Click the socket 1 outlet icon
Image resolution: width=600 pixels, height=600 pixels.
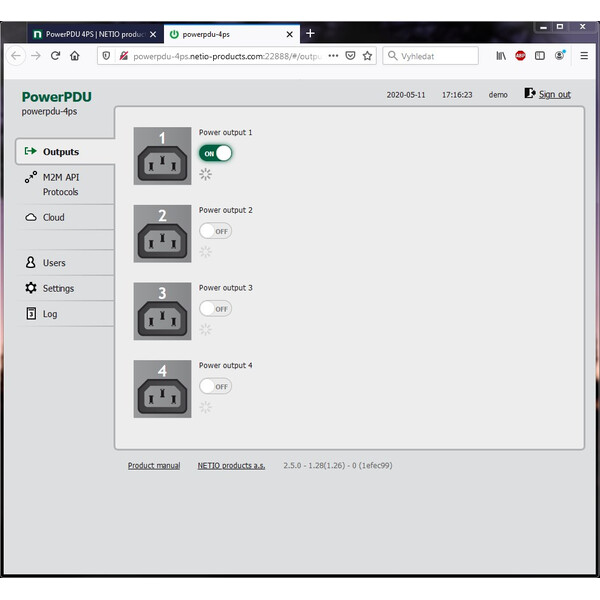click(162, 156)
